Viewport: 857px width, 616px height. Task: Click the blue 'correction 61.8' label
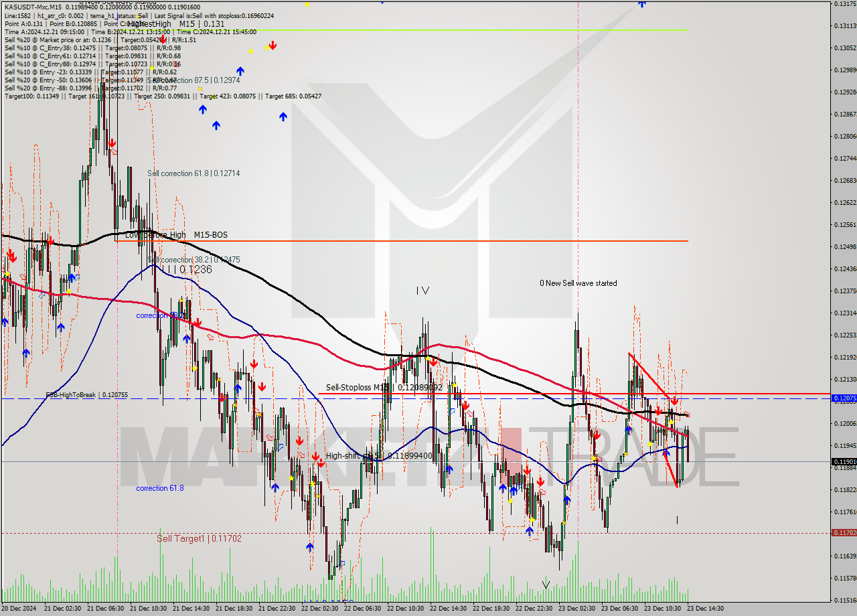click(x=160, y=488)
